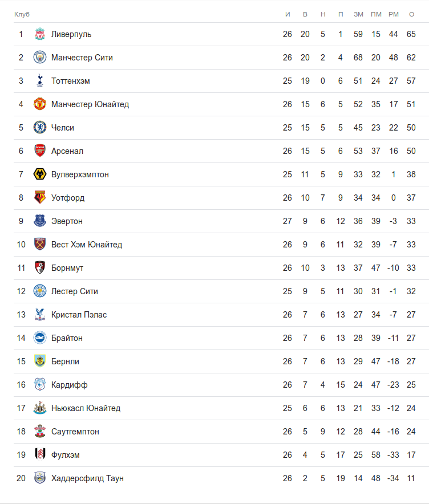The height and width of the screenshot is (504, 429).
Task: Click the РМ goal difference column header
Action: pos(394,14)
